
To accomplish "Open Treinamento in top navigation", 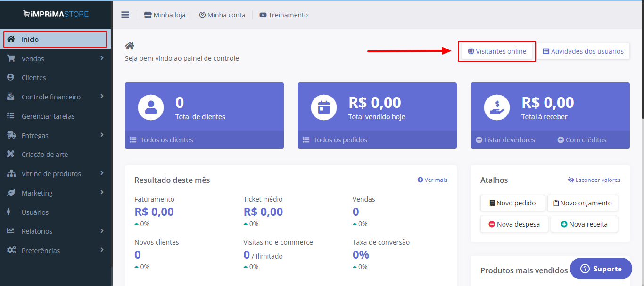I will click(x=283, y=15).
